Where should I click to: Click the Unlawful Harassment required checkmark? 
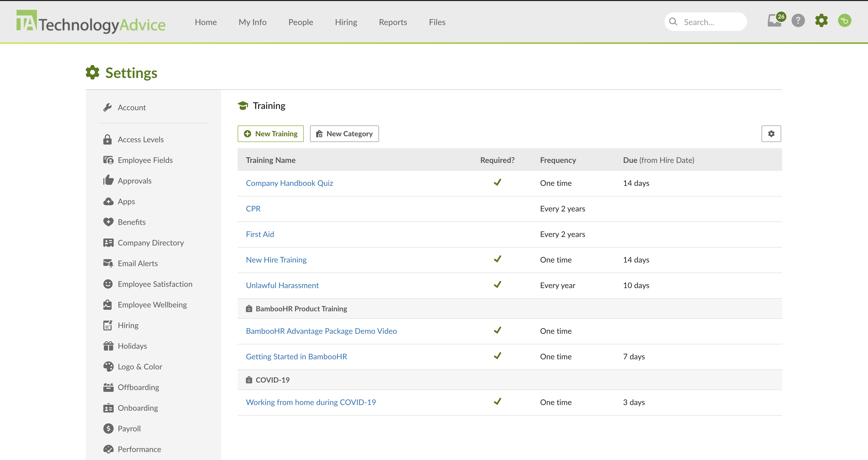[497, 284]
